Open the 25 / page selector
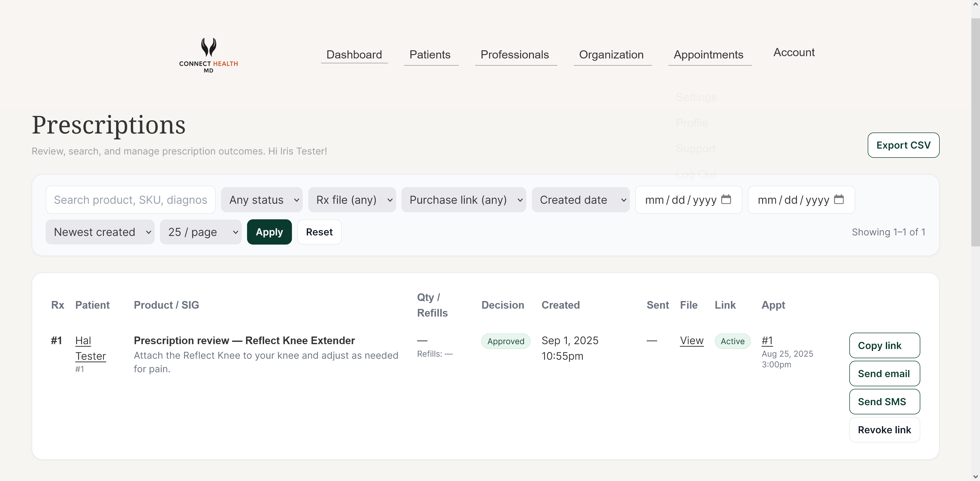Screen dimensions: 980x481 (201, 232)
